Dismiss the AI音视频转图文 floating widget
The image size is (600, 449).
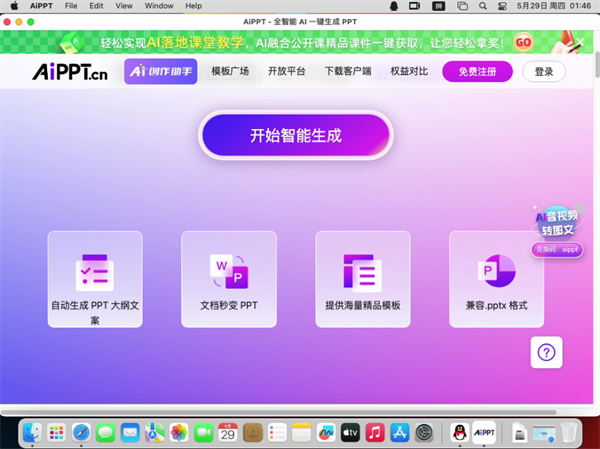[x=580, y=208]
